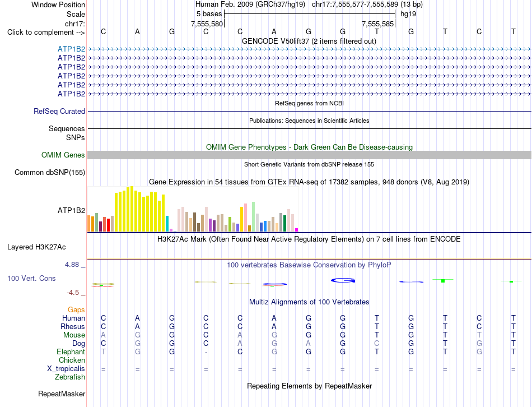The image size is (532, 407).
Task: Click the cyan bar in GTEx chart
Action: [167, 224]
